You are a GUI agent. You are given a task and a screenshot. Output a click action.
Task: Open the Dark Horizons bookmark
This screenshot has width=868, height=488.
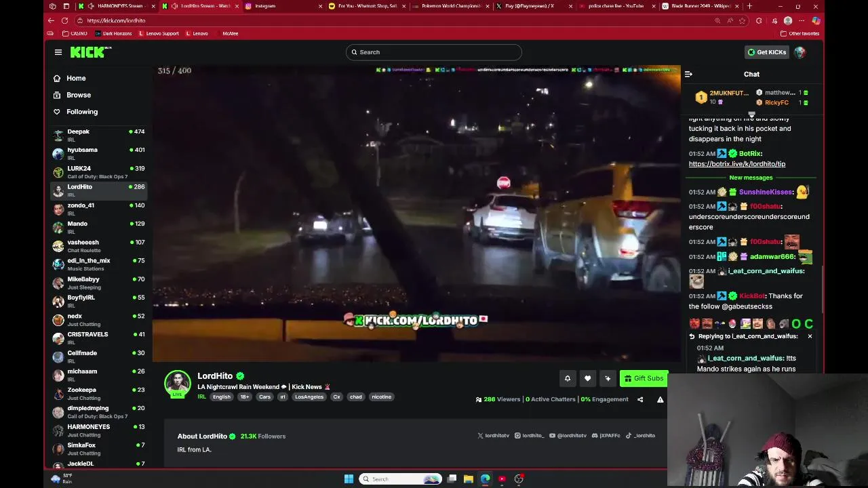[x=113, y=33]
